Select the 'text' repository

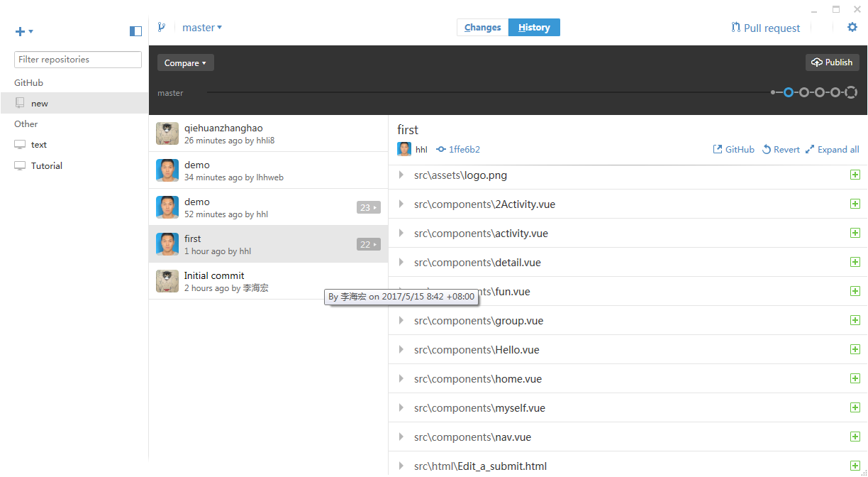74,144
